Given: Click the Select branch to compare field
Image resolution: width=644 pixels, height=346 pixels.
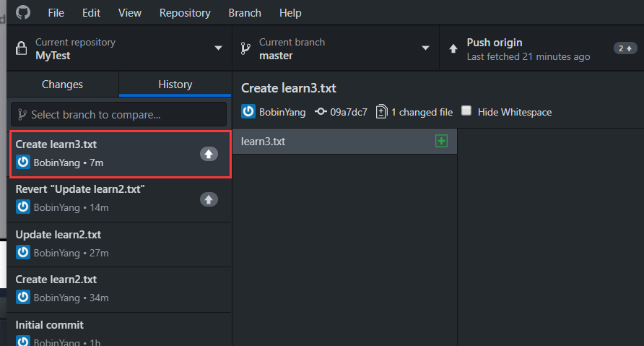Looking at the screenshot, I should (x=118, y=114).
